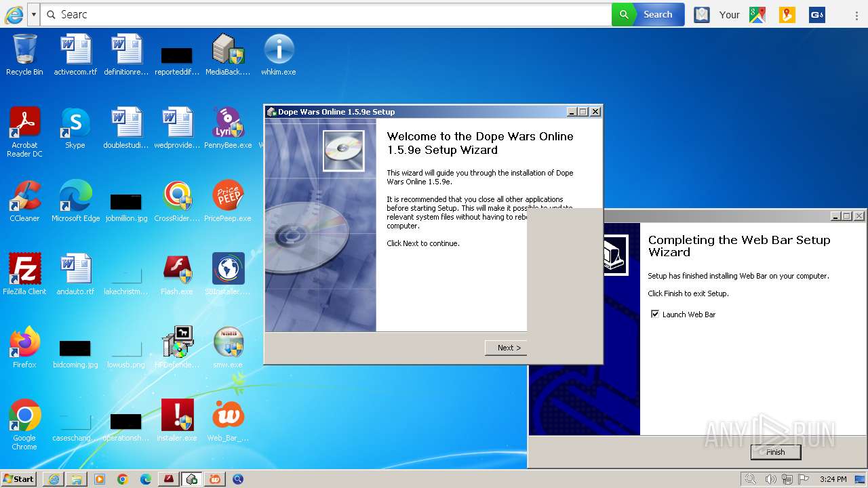The height and width of the screenshot is (488, 868).
Task: Open Windows Media Player in taskbar
Action: pos(100,479)
